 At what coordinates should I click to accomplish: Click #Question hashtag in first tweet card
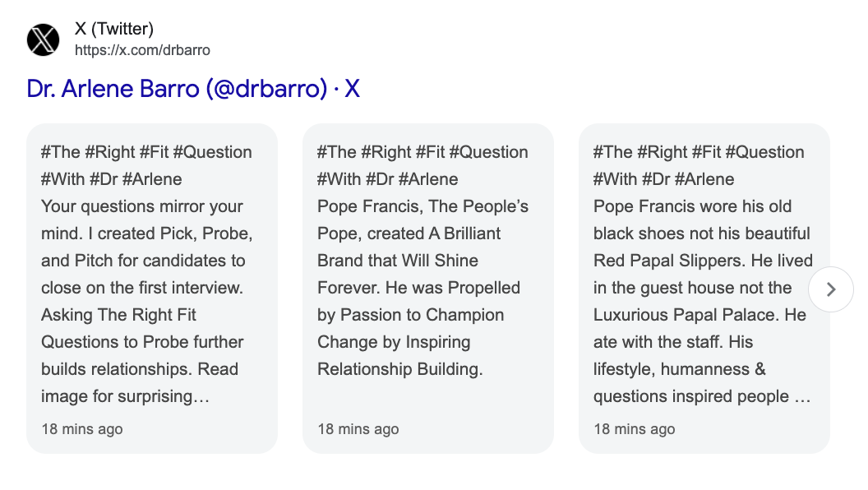click(213, 152)
